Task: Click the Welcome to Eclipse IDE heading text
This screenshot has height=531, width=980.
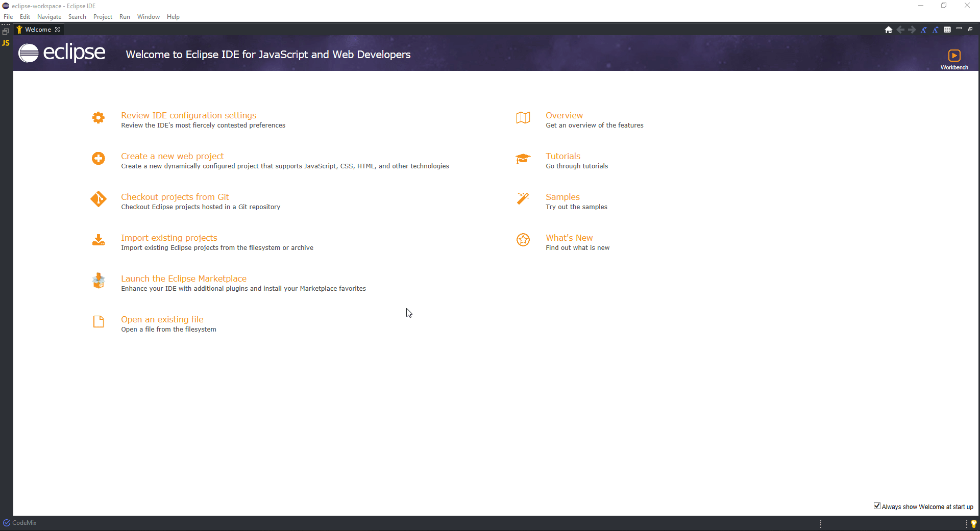Action: point(268,55)
